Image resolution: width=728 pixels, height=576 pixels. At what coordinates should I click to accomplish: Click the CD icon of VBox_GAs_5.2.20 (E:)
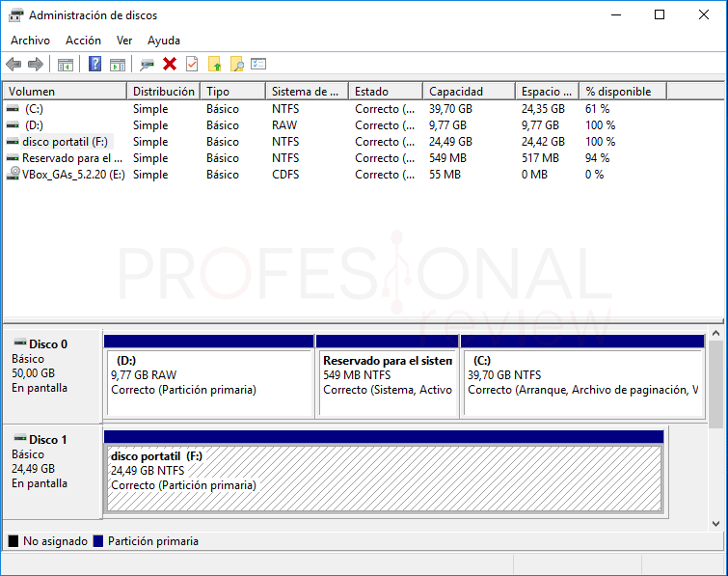pos(13,174)
